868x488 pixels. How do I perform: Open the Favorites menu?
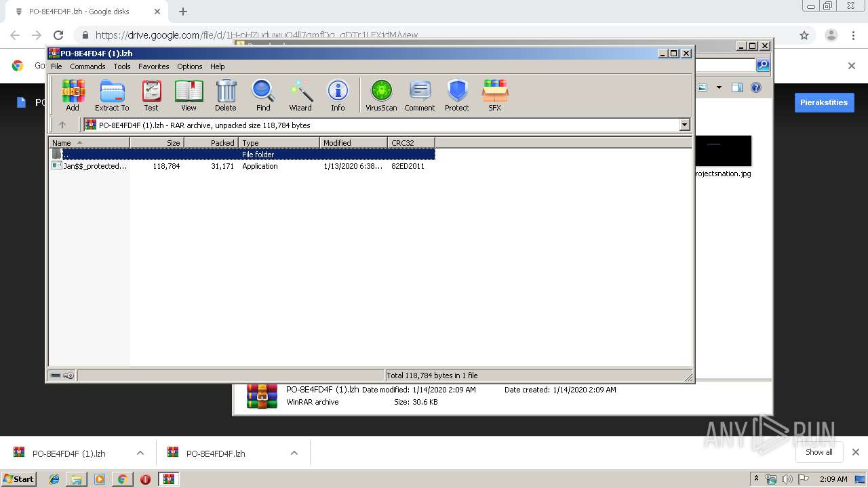154,66
